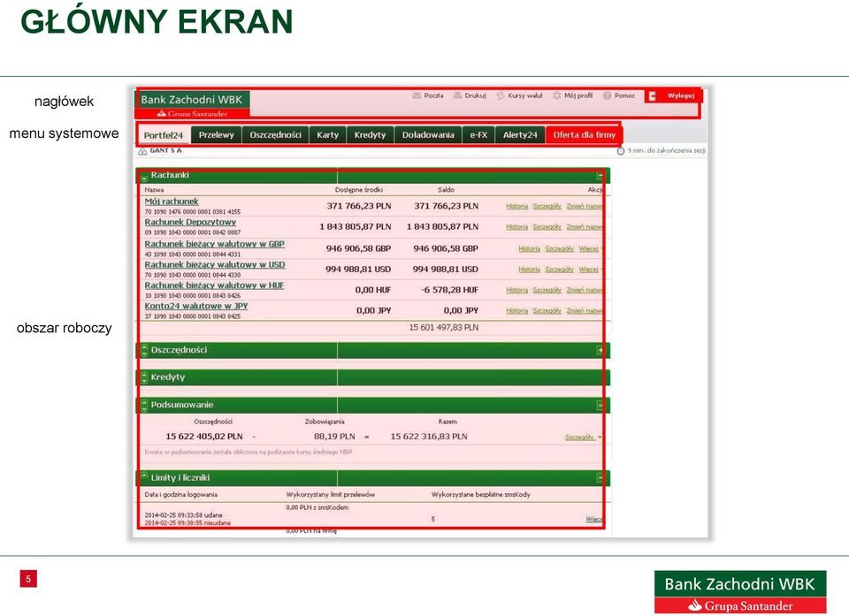Image resolution: width=849 pixels, height=616 pixels.
Task: Open the Oferta dla firmy tab
Action: point(585,135)
